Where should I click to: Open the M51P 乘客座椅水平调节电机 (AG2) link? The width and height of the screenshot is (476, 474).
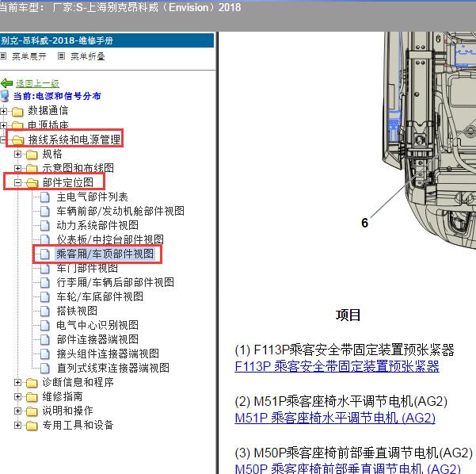(x=335, y=418)
